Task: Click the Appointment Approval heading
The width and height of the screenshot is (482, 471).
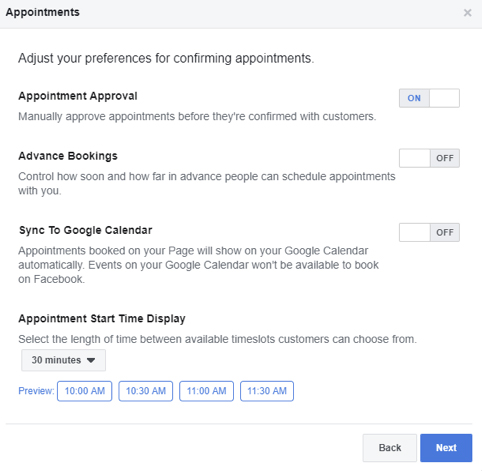Action: (78, 96)
